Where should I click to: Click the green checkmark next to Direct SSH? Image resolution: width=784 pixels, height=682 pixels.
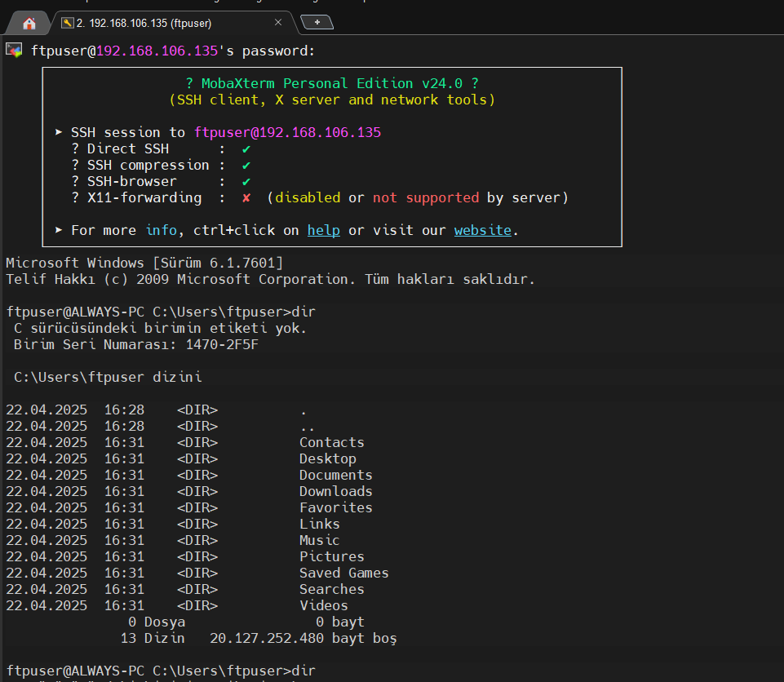pyautogui.click(x=246, y=149)
